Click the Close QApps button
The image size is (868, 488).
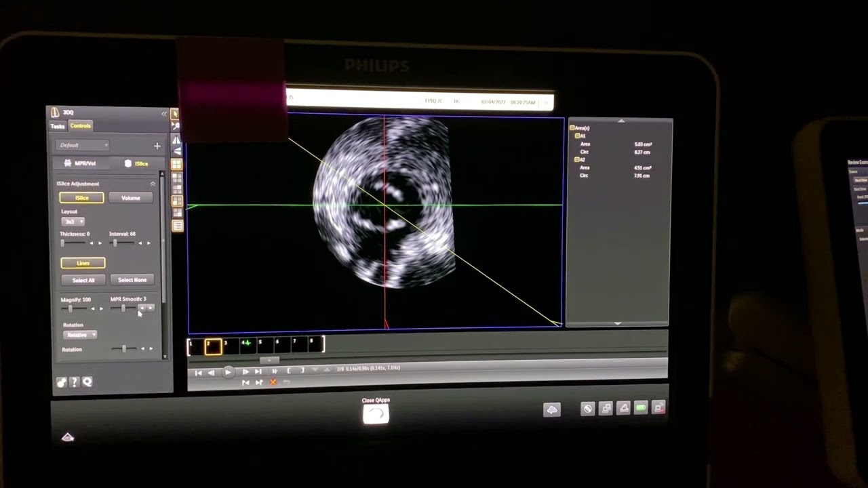(376, 414)
